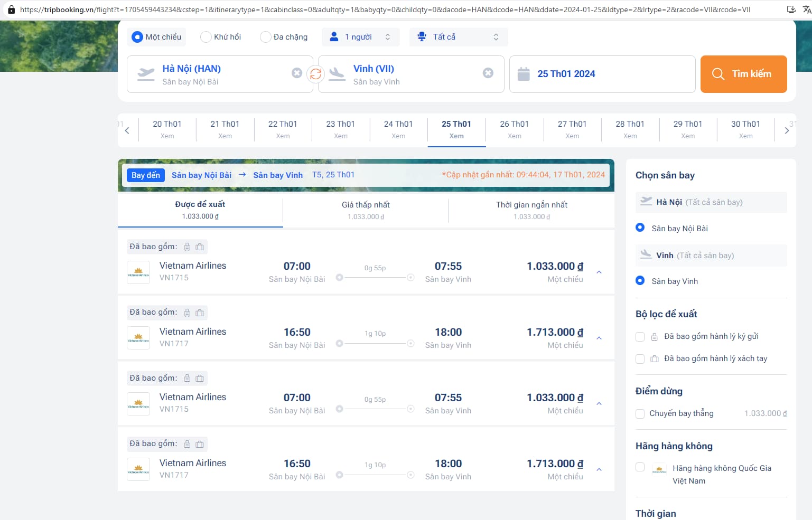Viewport: 812px width, 520px height.
Task: Collapse the first VN1715 flight details chevron
Action: [x=599, y=272]
